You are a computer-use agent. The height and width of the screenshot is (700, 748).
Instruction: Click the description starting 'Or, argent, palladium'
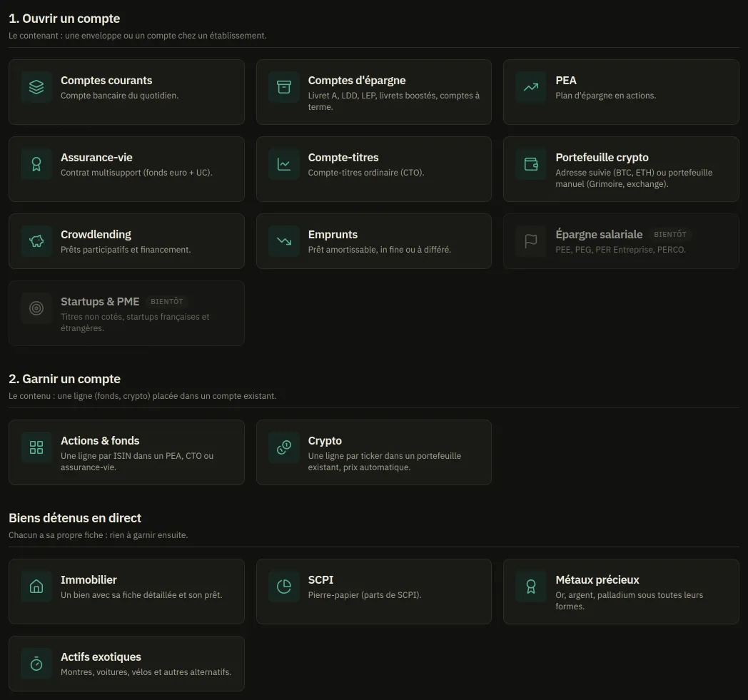click(x=630, y=601)
